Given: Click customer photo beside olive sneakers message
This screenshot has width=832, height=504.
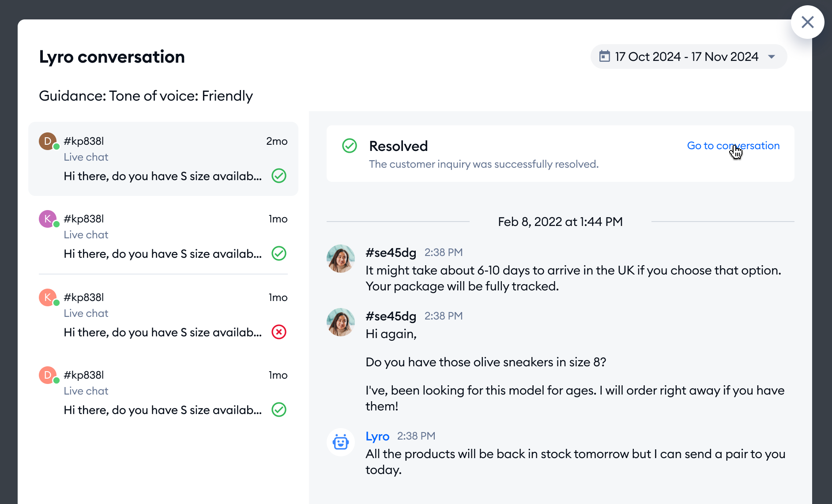Looking at the screenshot, I should (341, 322).
